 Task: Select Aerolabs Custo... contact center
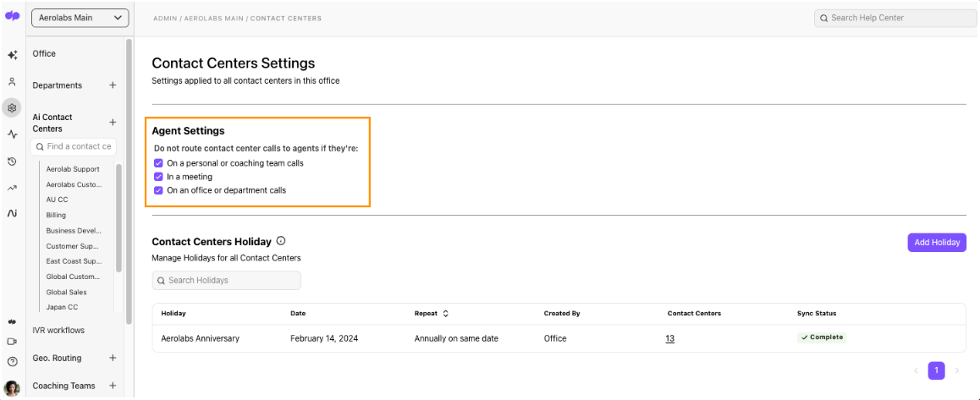click(x=73, y=184)
